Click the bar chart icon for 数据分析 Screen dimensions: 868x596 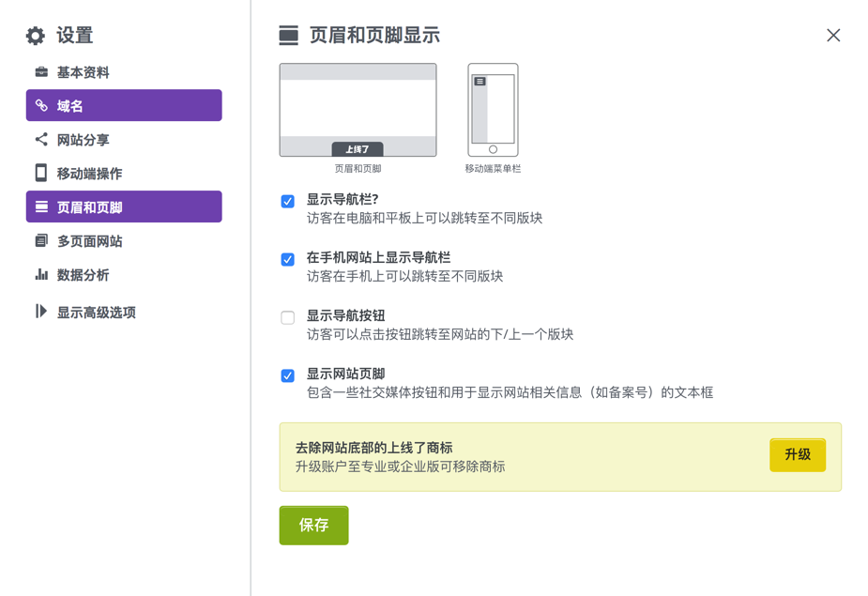click(x=41, y=275)
